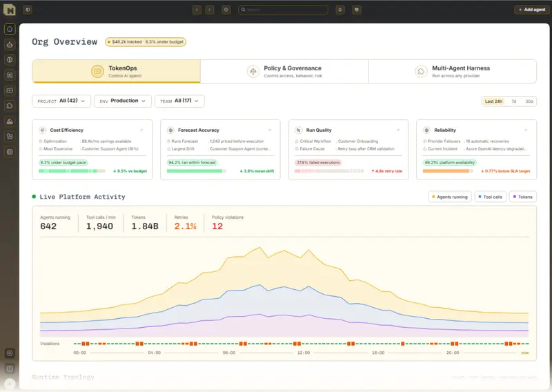Toggle Tool calls chart series
This screenshot has width=552, height=392.
click(491, 197)
